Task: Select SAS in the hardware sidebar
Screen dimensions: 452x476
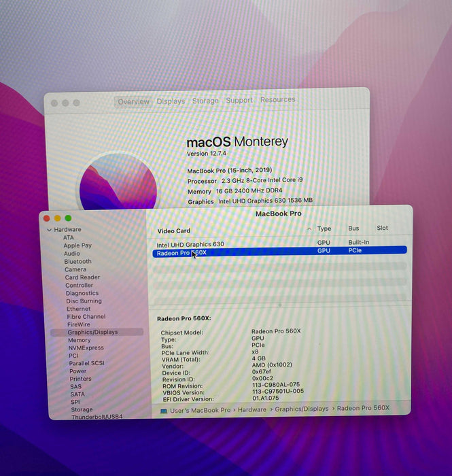Action: coord(76,386)
